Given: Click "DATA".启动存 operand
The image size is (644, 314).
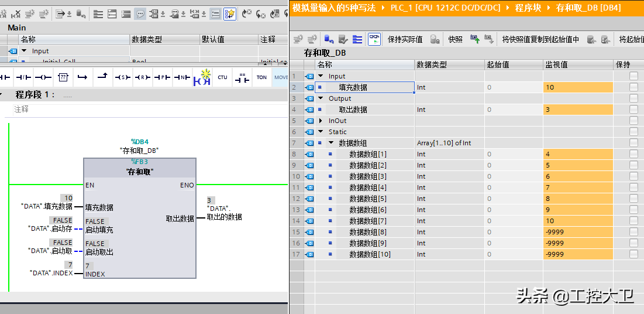Looking at the screenshot, I should point(50,228).
